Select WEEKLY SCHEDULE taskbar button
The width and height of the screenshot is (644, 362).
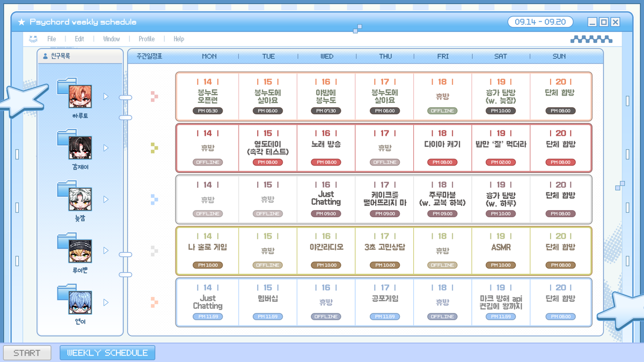click(107, 353)
